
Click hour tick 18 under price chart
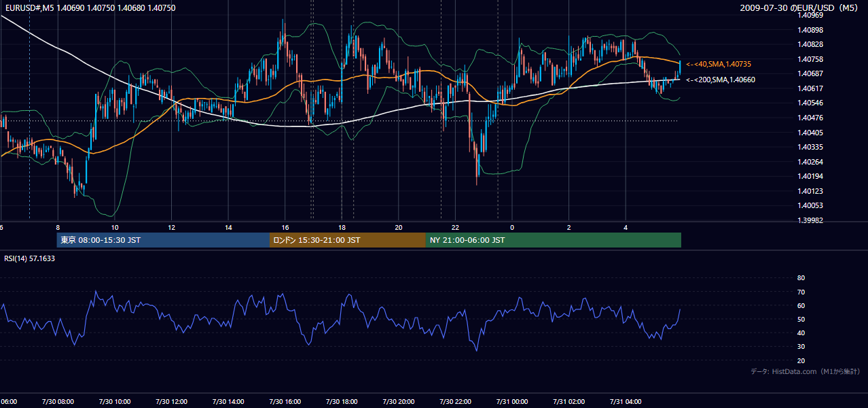(x=342, y=227)
